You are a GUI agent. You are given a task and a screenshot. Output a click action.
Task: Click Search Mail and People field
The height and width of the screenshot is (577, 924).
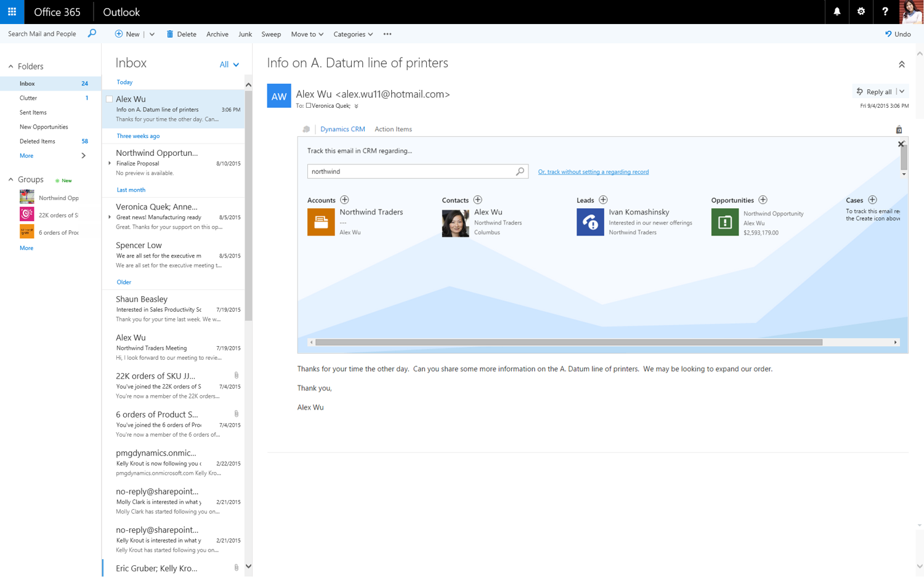tap(42, 34)
